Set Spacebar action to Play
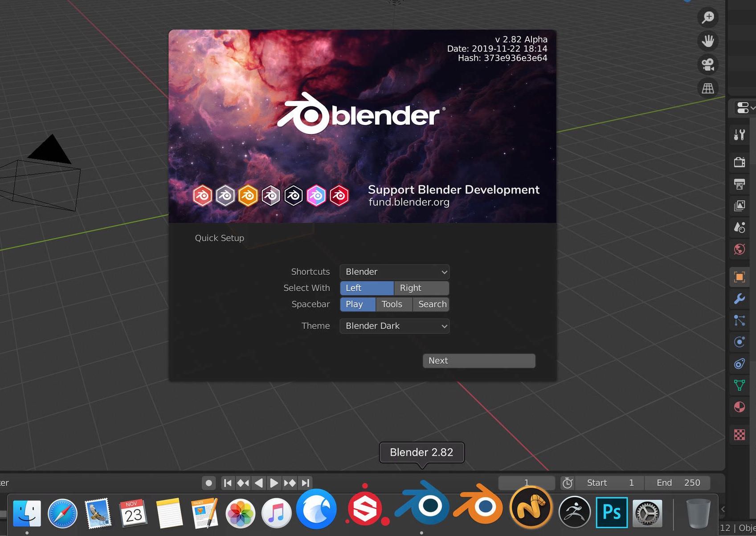 click(358, 304)
